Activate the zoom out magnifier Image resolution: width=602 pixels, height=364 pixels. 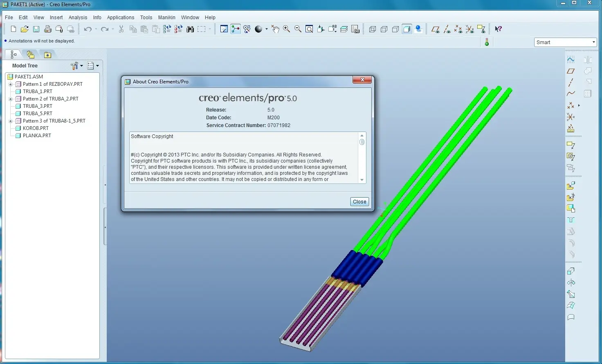pyautogui.click(x=298, y=29)
